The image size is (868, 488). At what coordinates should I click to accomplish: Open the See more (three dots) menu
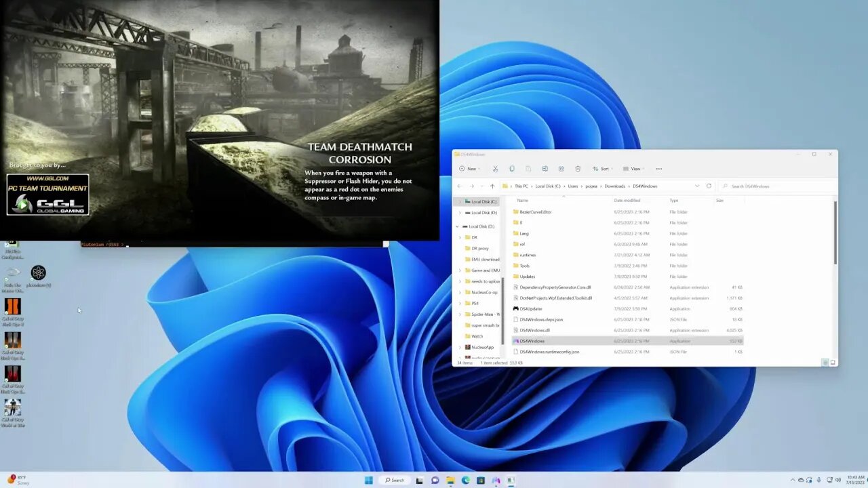click(658, 169)
